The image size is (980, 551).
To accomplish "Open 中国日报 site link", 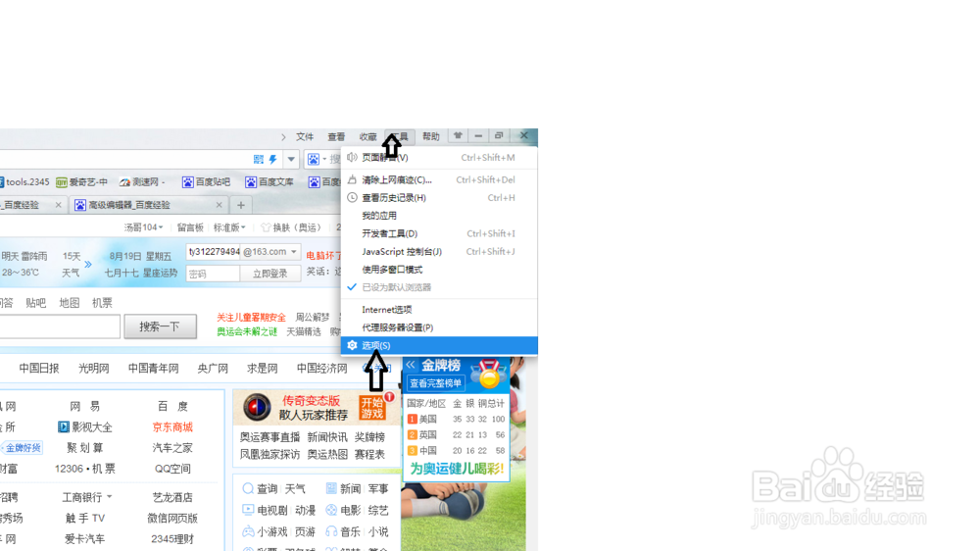I will point(39,369).
